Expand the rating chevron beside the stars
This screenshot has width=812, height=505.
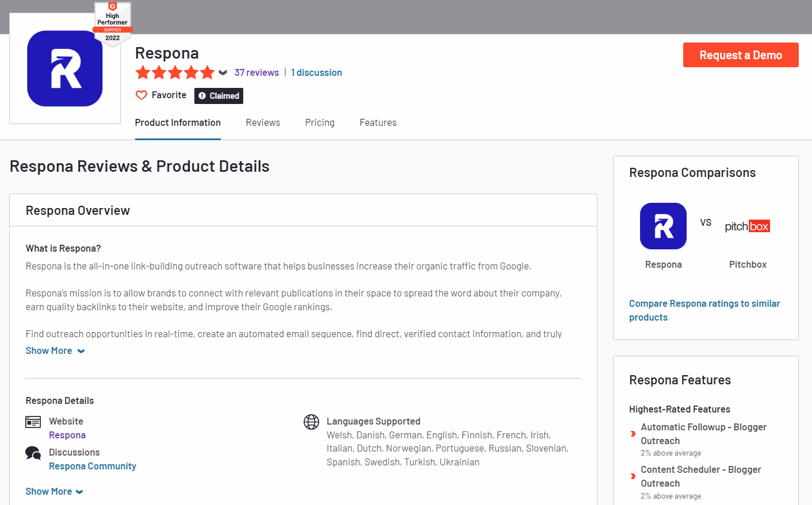(x=223, y=73)
